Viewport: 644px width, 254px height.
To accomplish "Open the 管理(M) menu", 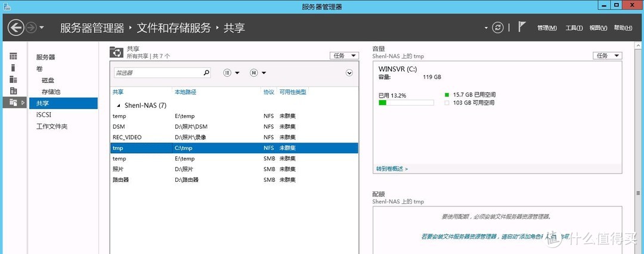I will click(546, 28).
